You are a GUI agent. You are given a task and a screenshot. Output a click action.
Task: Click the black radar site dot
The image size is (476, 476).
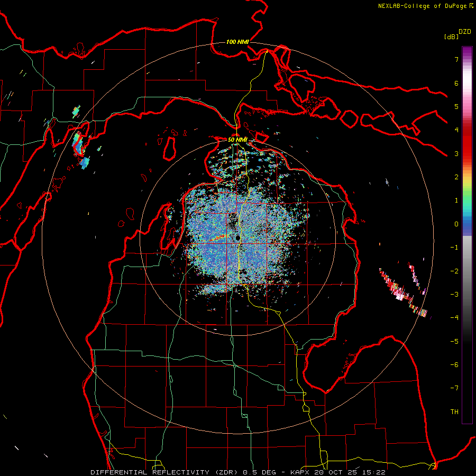[x=238, y=238]
